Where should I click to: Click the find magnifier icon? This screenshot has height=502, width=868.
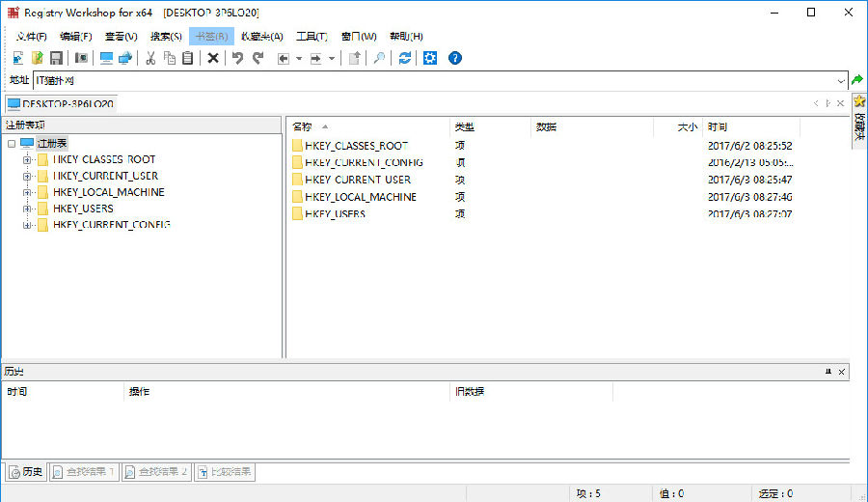[379, 58]
